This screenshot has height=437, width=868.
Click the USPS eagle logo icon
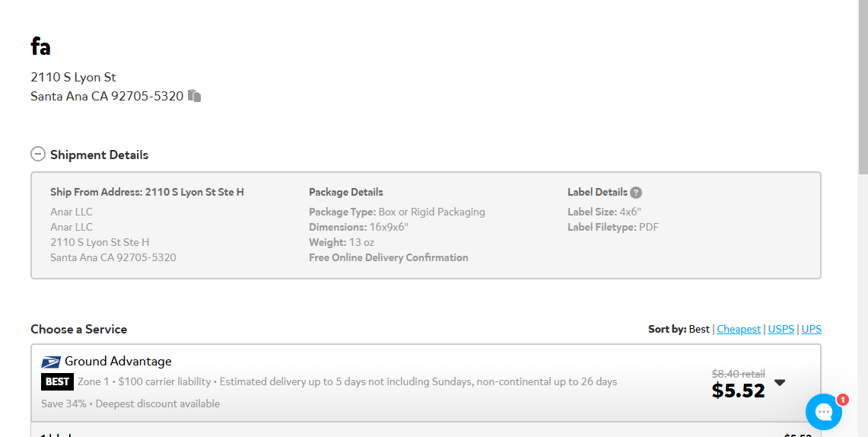(51, 362)
